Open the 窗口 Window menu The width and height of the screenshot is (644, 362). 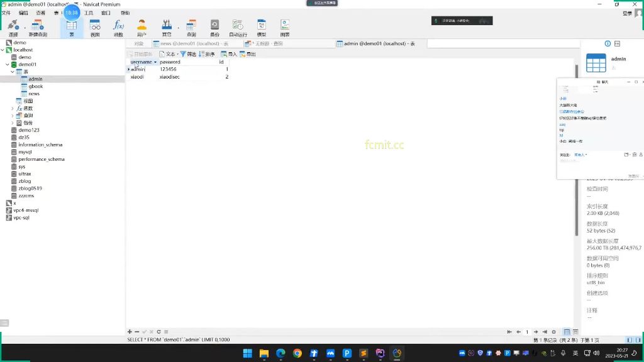point(106,13)
